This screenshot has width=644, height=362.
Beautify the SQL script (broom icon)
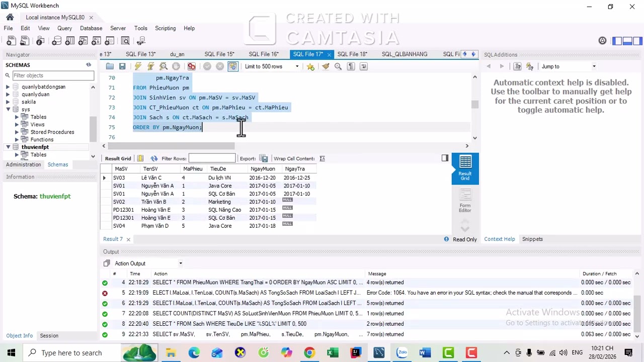pyautogui.click(x=326, y=66)
